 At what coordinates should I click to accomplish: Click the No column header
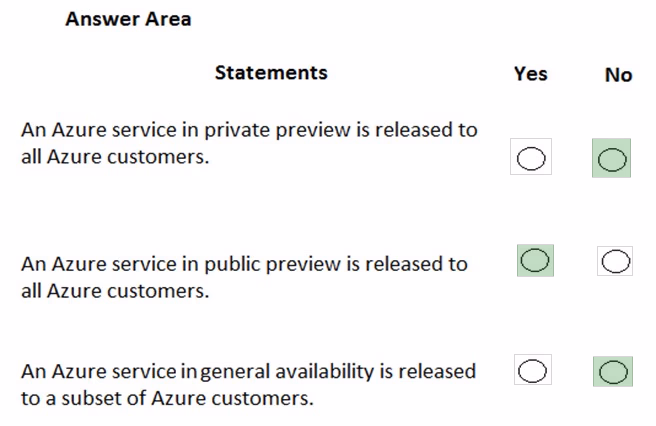(618, 75)
